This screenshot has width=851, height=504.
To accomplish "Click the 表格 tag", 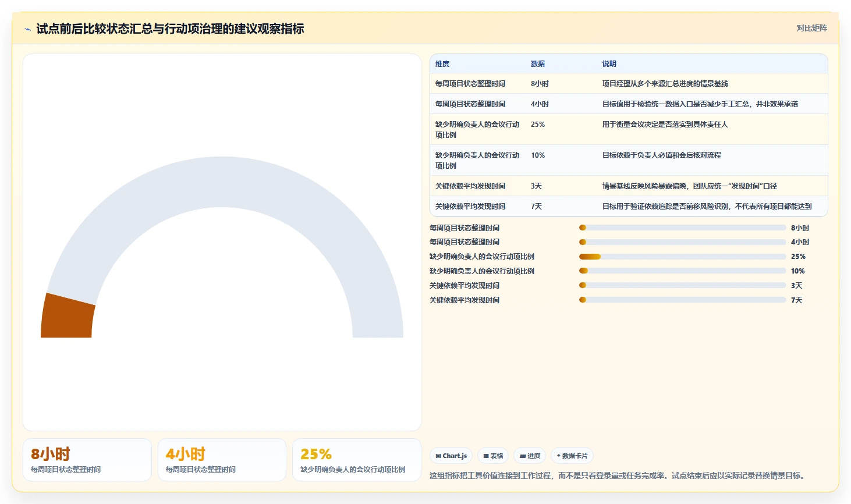I will 493,456.
